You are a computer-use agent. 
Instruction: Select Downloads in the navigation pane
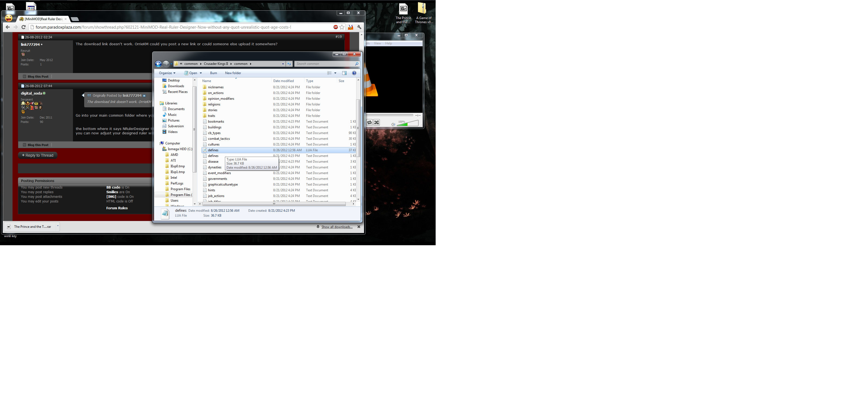click(176, 86)
